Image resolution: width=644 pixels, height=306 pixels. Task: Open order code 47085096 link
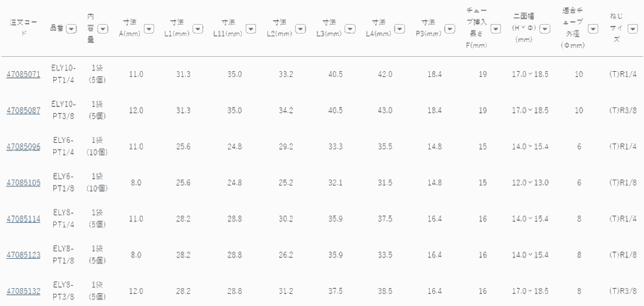coord(24,147)
